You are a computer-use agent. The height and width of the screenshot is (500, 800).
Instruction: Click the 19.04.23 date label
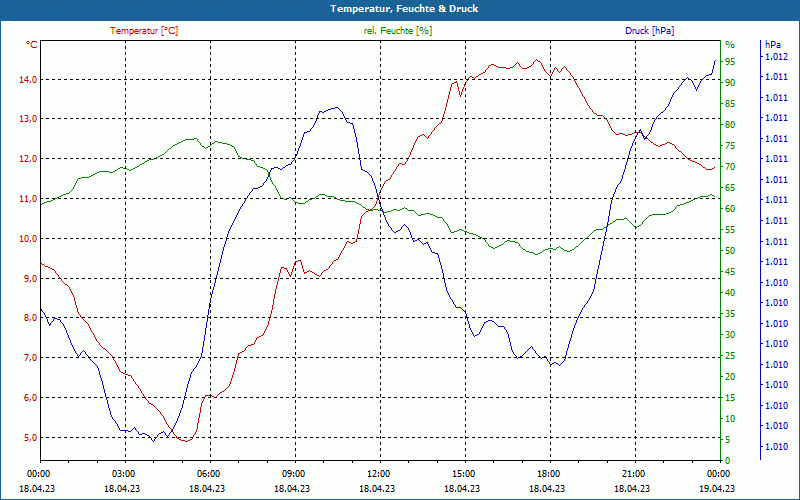[x=717, y=488]
